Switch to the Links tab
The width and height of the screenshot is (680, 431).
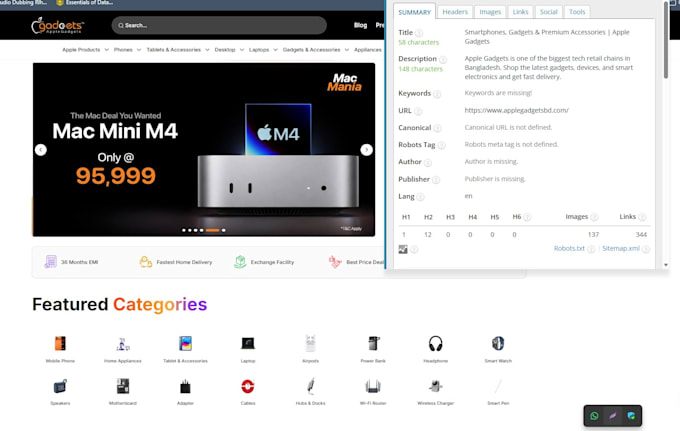pyautogui.click(x=520, y=12)
